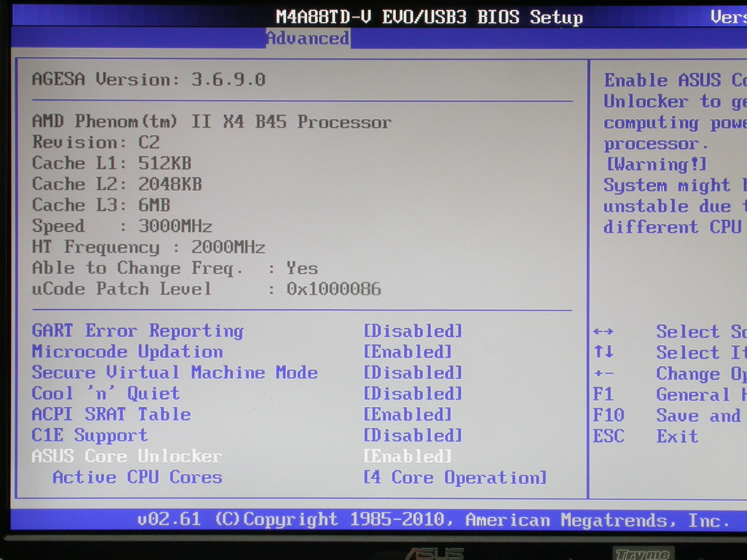Click the F10 key label

(x=608, y=415)
